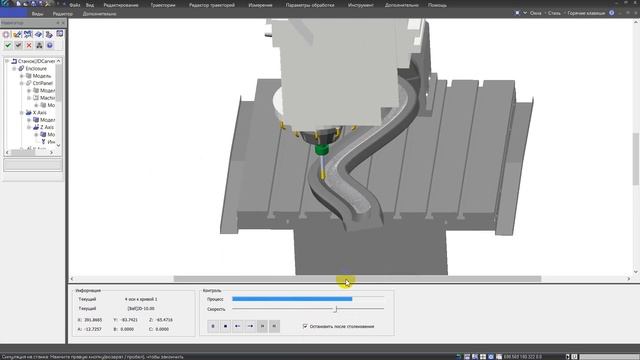Image resolution: width=640 pixels, height=360 pixels.
Task: Collapse the X Axis tree node
Action: (22, 113)
